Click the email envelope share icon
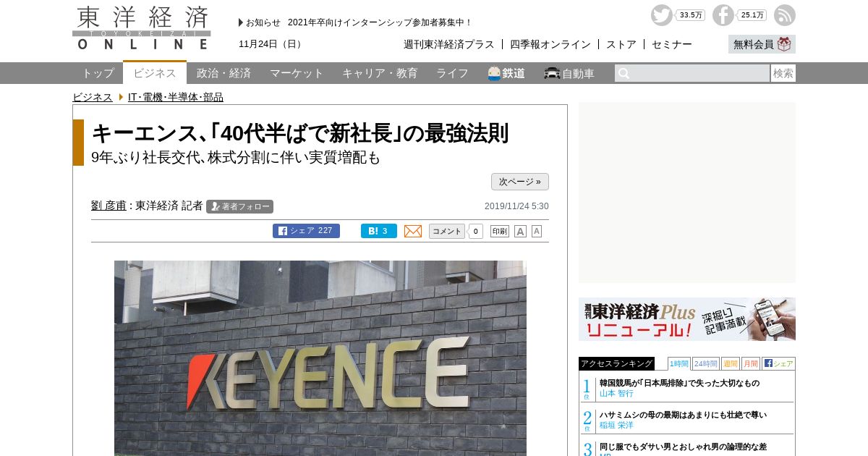This screenshot has width=868, height=456. (x=413, y=231)
